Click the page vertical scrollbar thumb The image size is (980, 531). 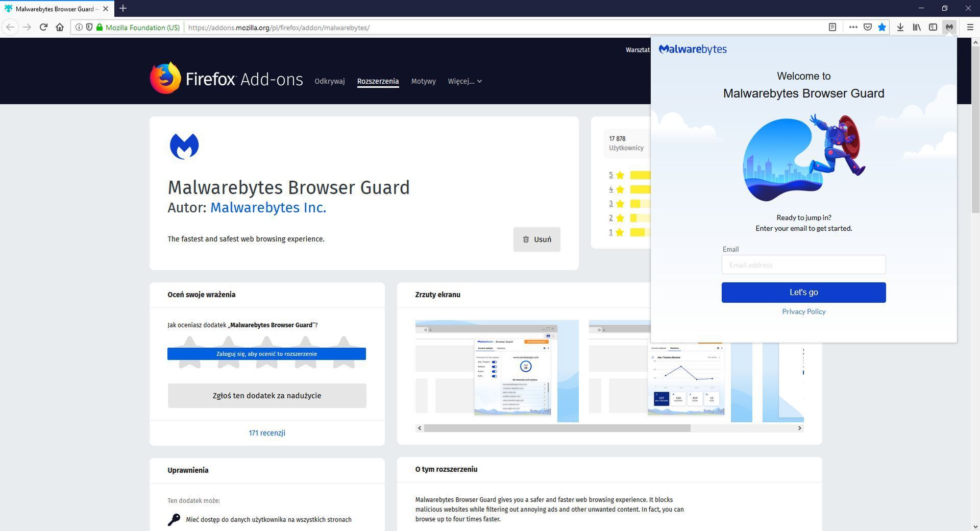pos(975,130)
